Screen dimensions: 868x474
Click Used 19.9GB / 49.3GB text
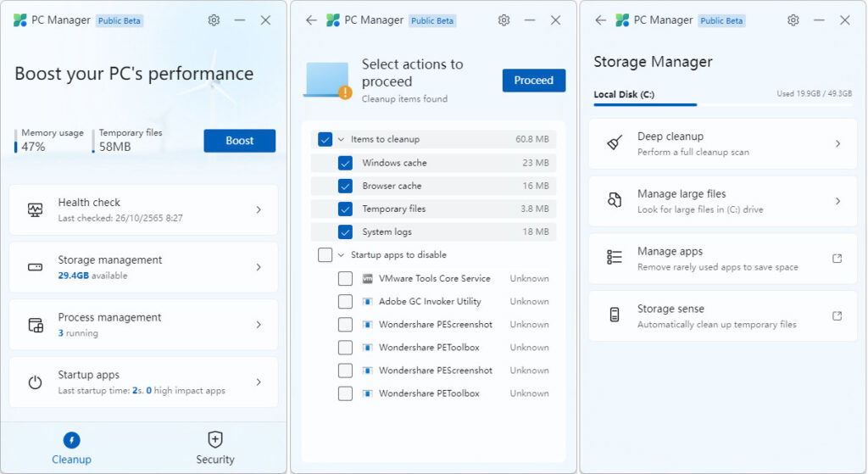[815, 94]
